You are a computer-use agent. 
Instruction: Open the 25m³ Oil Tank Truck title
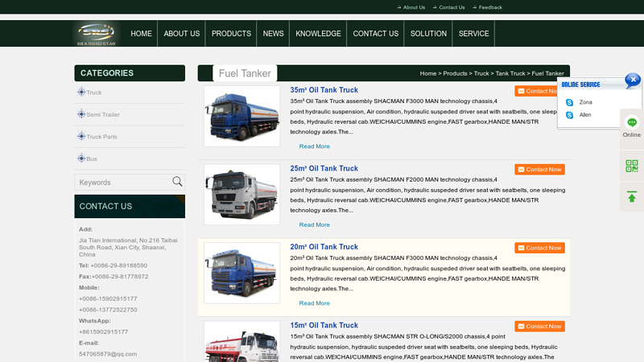(x=324, y=168)
